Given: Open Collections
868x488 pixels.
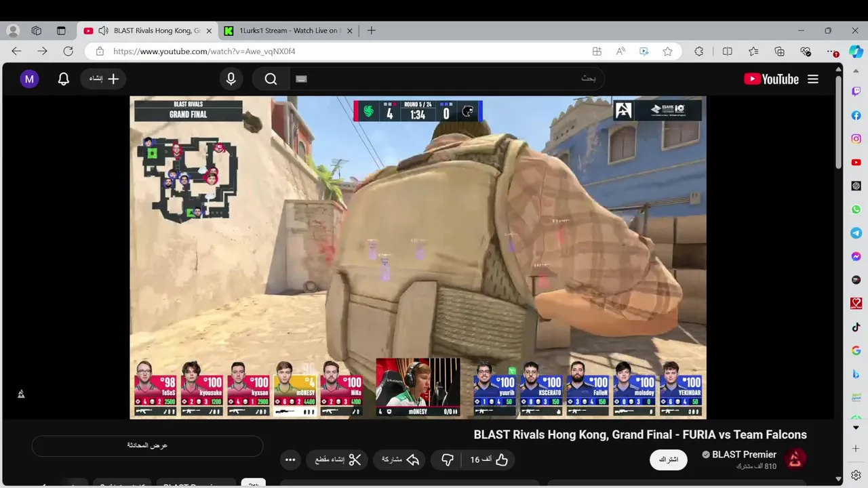Looking at the screenshot, I should coord(779,52).
